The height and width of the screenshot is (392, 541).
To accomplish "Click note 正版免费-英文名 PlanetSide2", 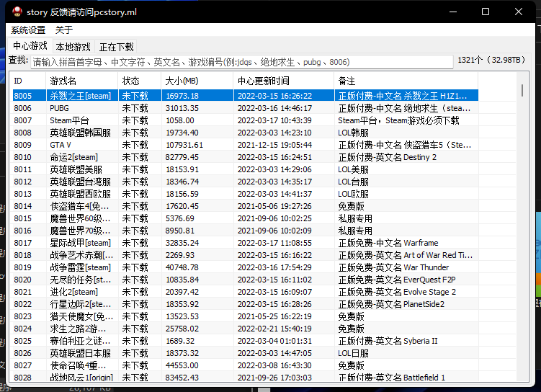I will [x=391, y=304].
